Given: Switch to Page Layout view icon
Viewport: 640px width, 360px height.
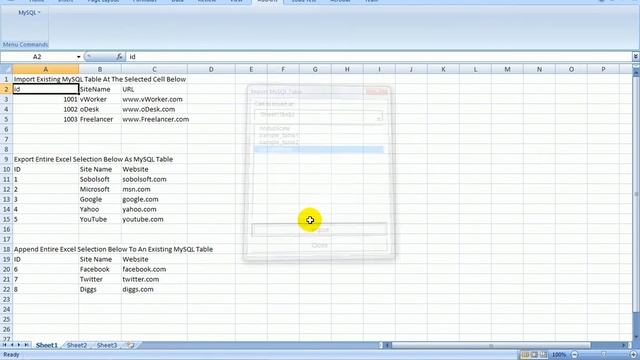Looking at the screenshot, I should point(534,355).
